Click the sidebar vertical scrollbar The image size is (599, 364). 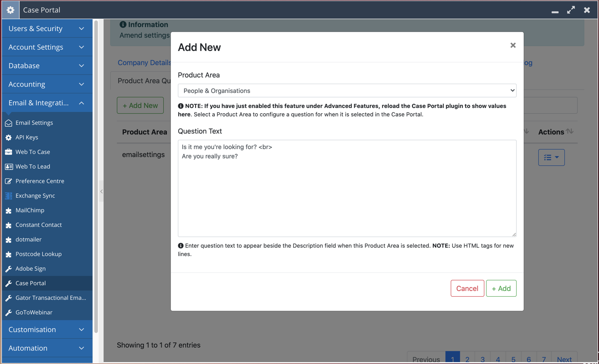tap(96, 177)
